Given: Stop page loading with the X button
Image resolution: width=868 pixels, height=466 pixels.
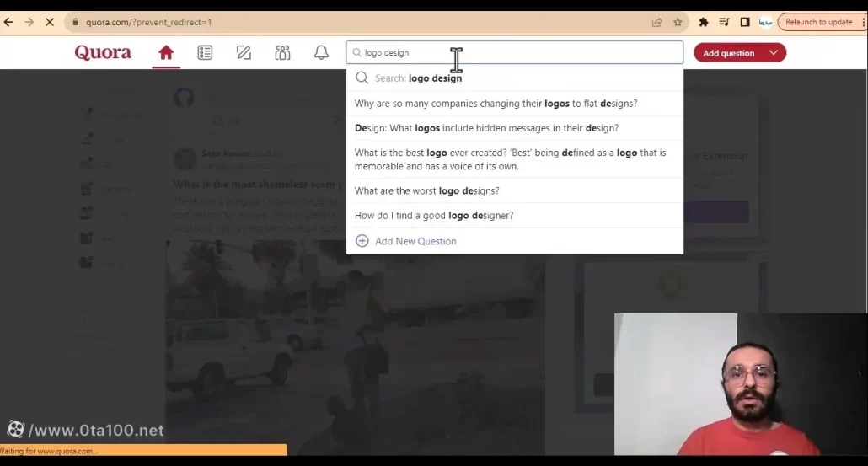Looking at the screenshot, I should (49, 22).
